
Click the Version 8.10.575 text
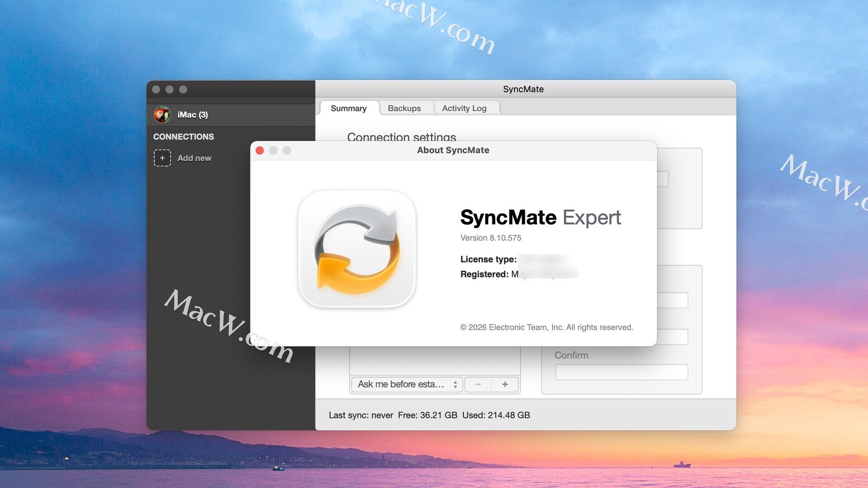491,238
